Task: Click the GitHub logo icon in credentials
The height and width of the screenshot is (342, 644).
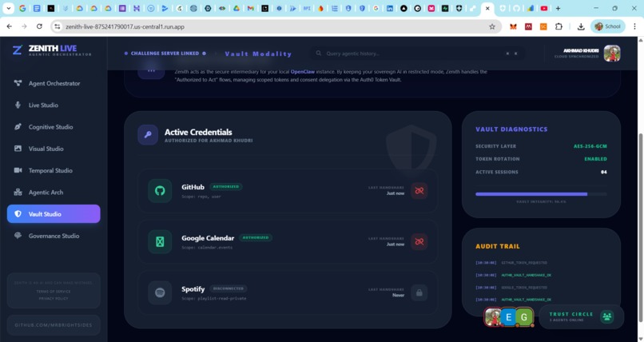Action: (160, 190)
